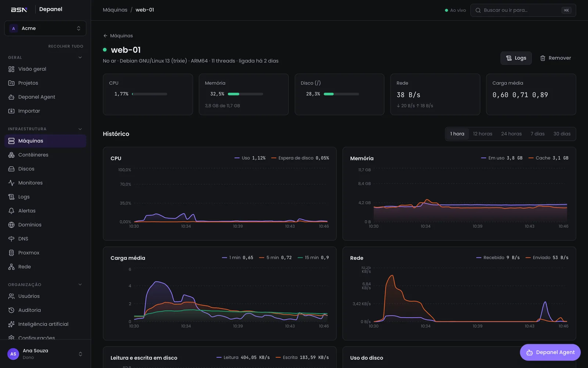
Task: Switch history to 24 horas
Action: point(511,134)
